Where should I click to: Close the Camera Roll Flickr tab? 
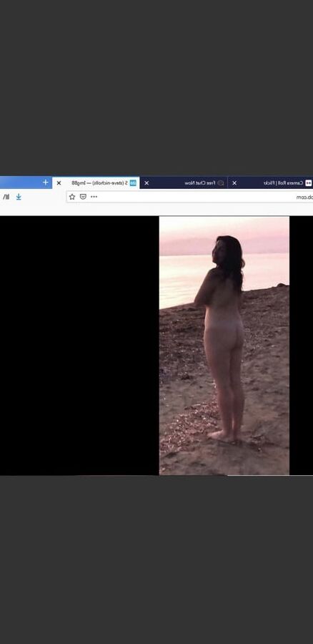[x=234, y=183]
